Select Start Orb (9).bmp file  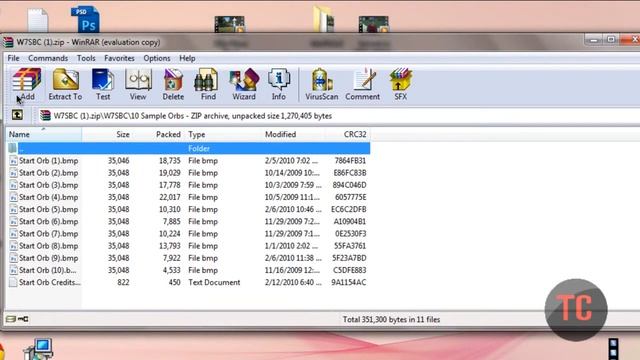tap(44, 258)
